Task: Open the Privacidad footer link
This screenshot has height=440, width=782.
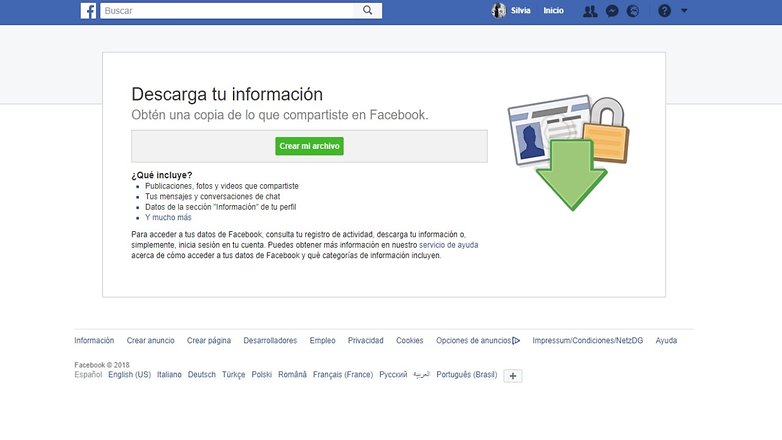Action: click(366, 340)
